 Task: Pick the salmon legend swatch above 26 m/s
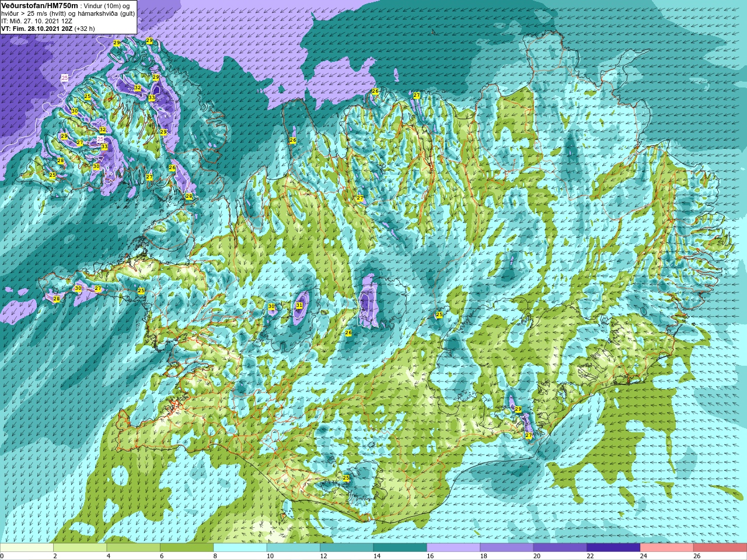click(720, 548)
